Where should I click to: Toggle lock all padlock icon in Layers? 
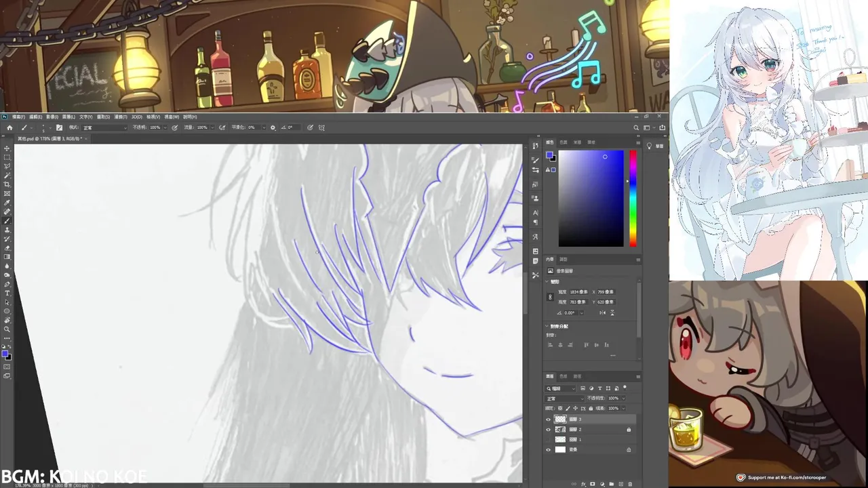coord(591,409)
